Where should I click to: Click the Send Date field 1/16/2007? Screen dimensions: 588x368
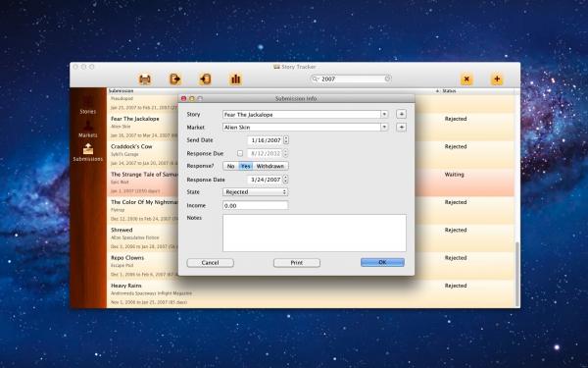pyautogui.click(x=266, y=140)
